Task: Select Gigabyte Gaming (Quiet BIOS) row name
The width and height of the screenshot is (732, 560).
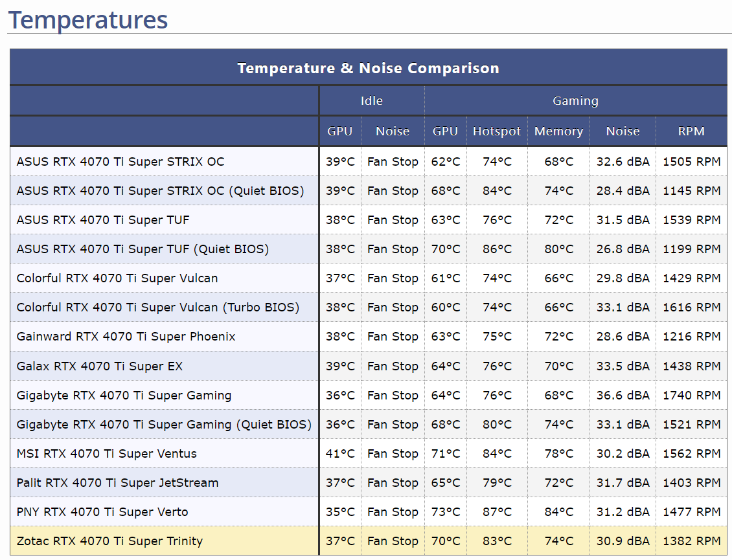Action: [164, 425]
